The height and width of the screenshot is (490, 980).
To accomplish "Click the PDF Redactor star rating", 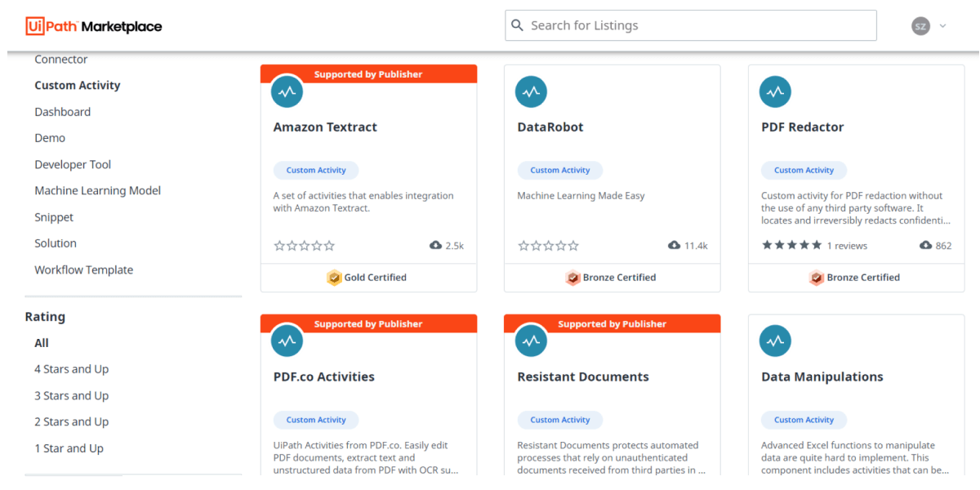I will pyautogui.click(x=791, y=246).
